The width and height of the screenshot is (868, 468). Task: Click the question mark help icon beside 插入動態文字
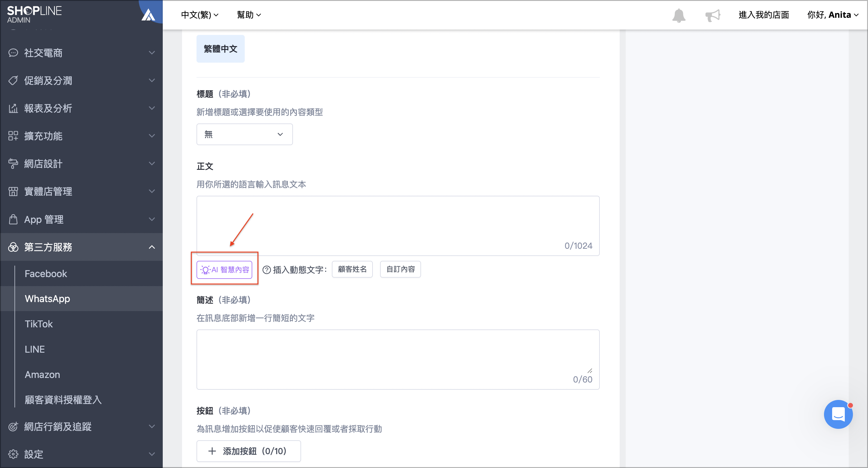tap(266, 270)
